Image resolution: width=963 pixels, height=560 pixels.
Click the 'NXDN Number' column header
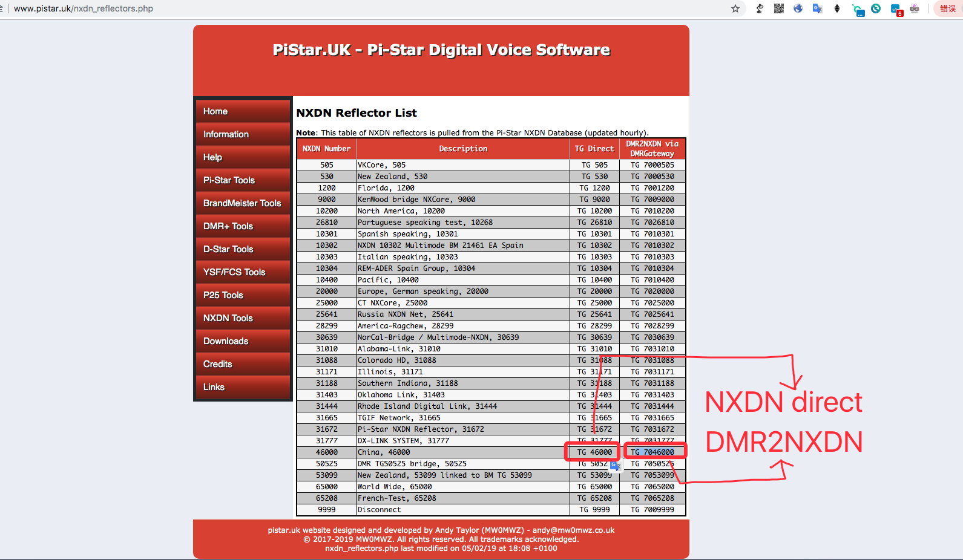pyautogui.click(x=327, y=149)
